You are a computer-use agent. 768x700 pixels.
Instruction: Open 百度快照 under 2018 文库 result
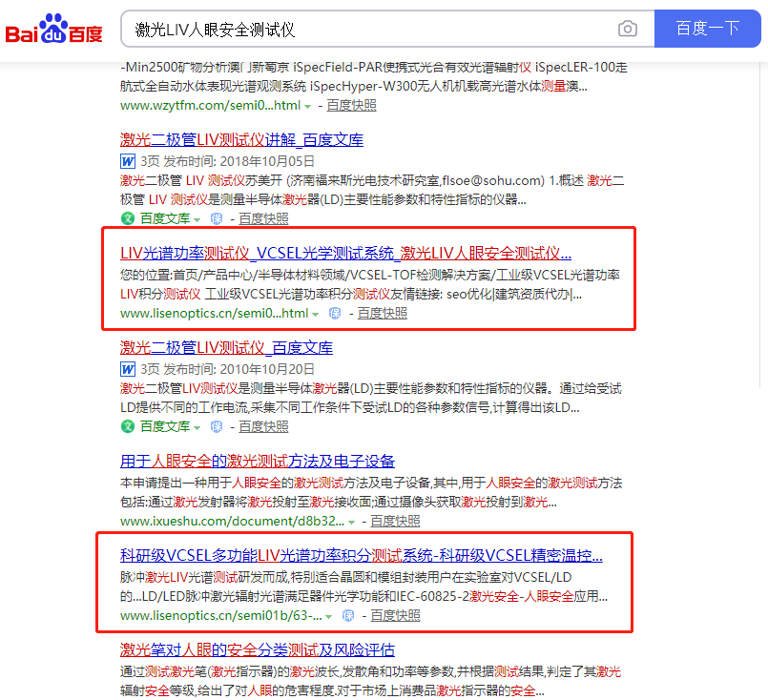tap(263, 218)
